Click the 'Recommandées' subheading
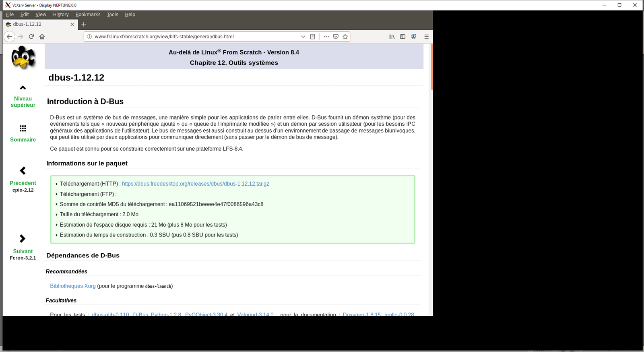 click(x=66, y=271)
